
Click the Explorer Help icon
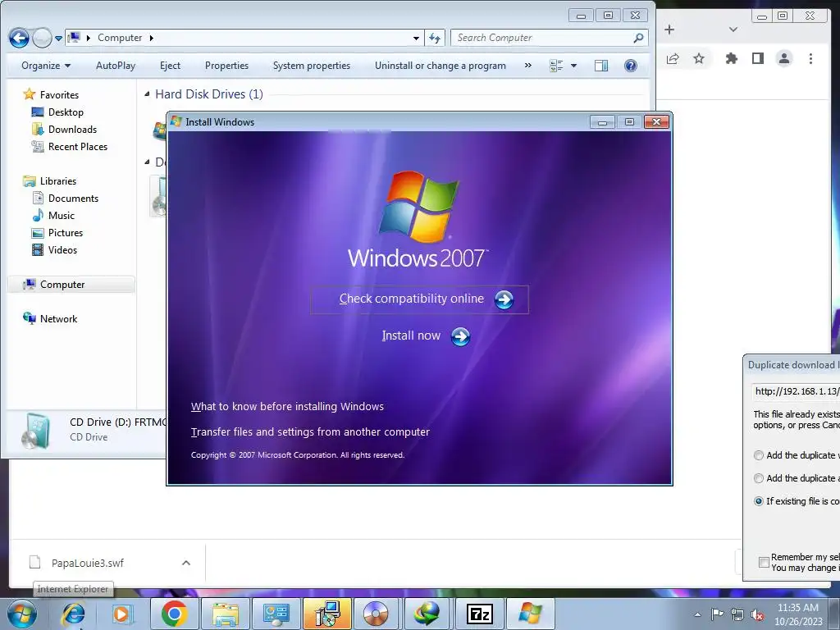tap(631, 66)
